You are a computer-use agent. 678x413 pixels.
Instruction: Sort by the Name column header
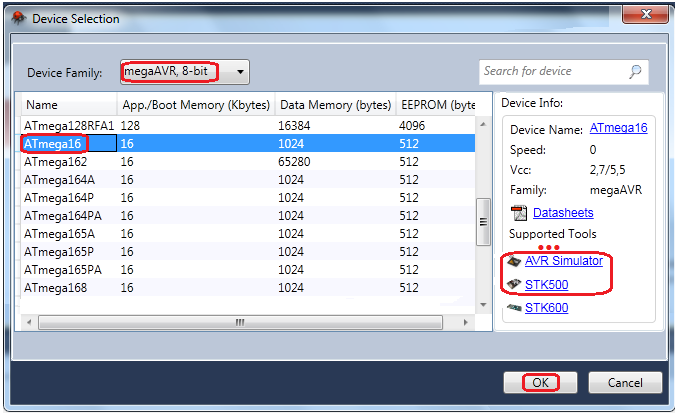pyautogui.click(x=69, y=105)
